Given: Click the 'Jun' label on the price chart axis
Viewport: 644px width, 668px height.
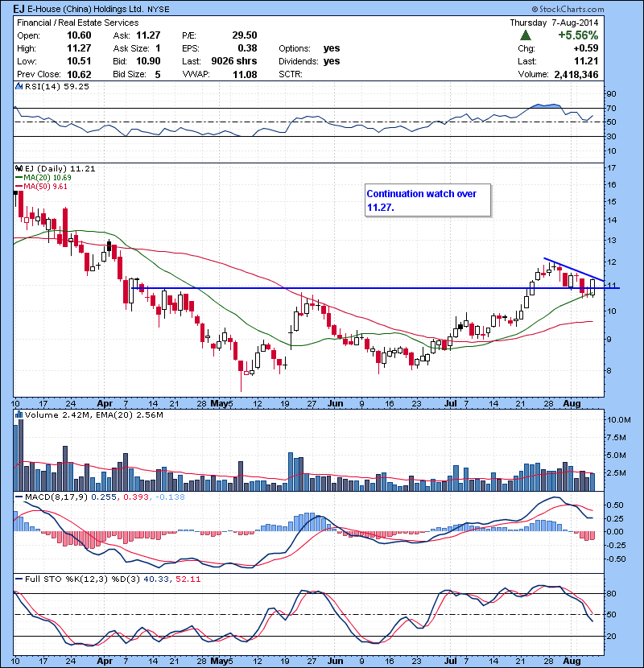Looking at the screenshot, I should pyautogui.click(x=336, y=403).
